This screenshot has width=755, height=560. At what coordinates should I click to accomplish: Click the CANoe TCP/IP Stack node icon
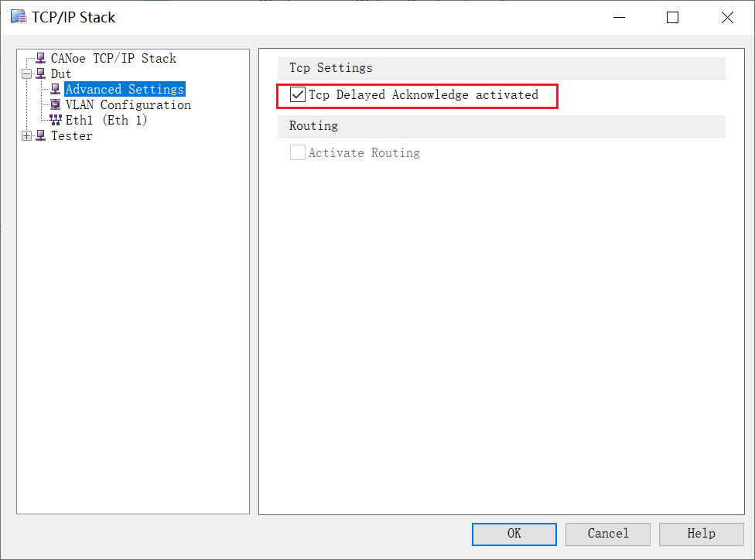coord(40,58)
